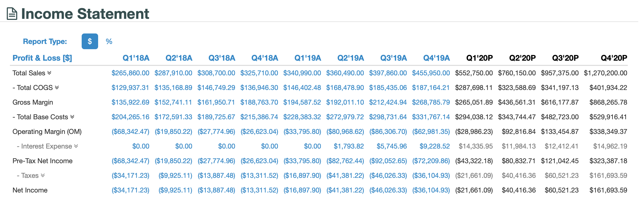Select the Total Sales value for Q1'18A
Screen dimensions: 644x204
[x=130, y=73]
